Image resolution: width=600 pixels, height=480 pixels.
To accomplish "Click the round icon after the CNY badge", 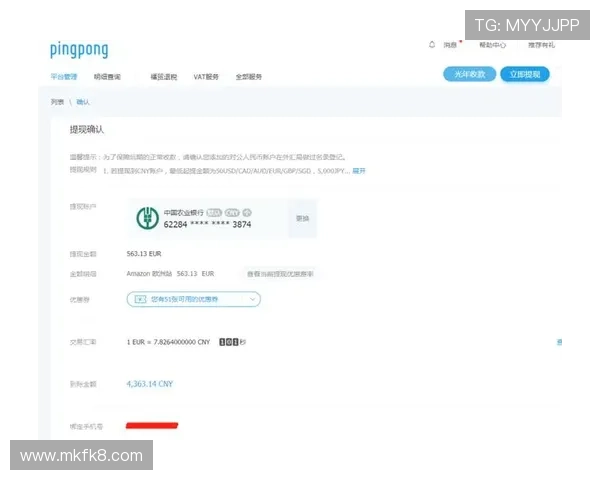I will (x=247, y=212).
